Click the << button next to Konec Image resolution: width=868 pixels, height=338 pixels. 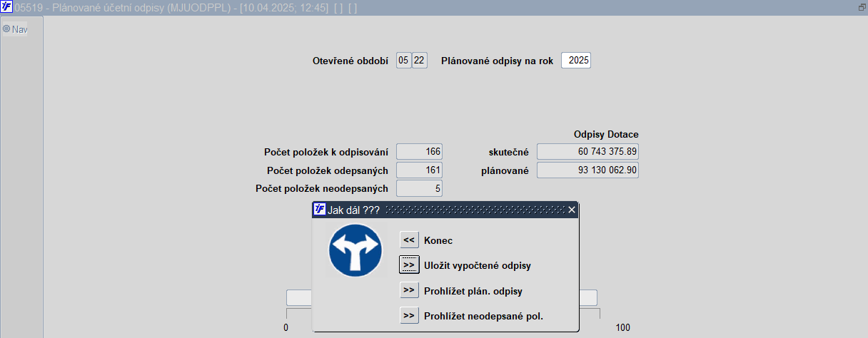point(409,240)
